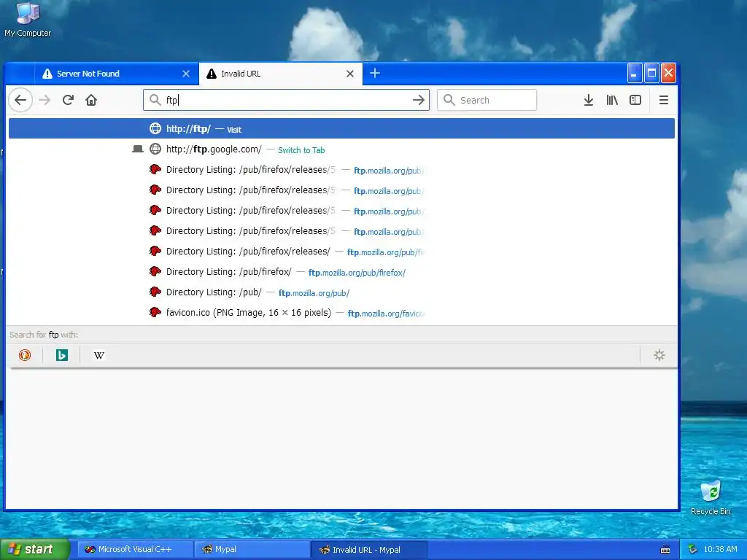
Task: Select favicon.ico PNG Image suggestion
Action: (341, 313)
